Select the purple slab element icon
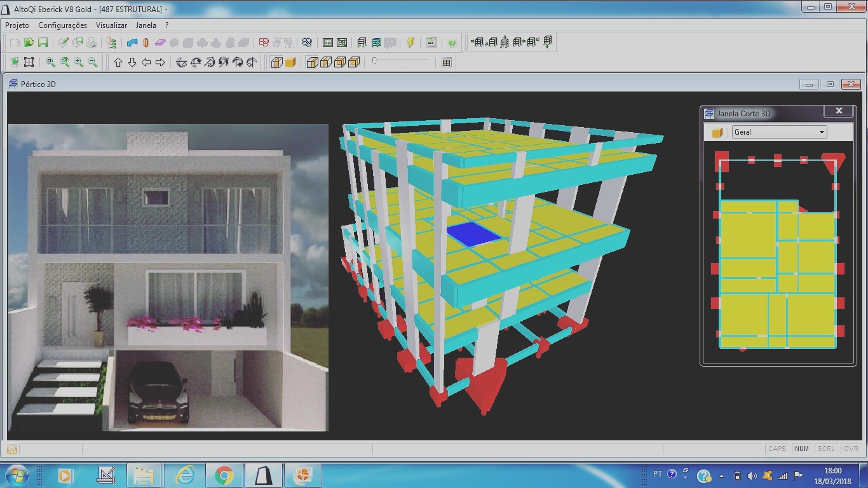Viewport: 868px width, 488px height. point(159,43)
